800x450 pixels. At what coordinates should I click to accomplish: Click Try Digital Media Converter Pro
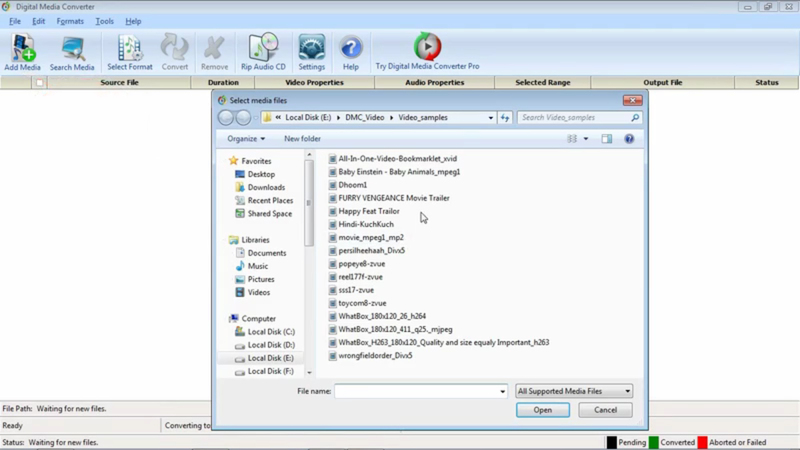(428, 52)
